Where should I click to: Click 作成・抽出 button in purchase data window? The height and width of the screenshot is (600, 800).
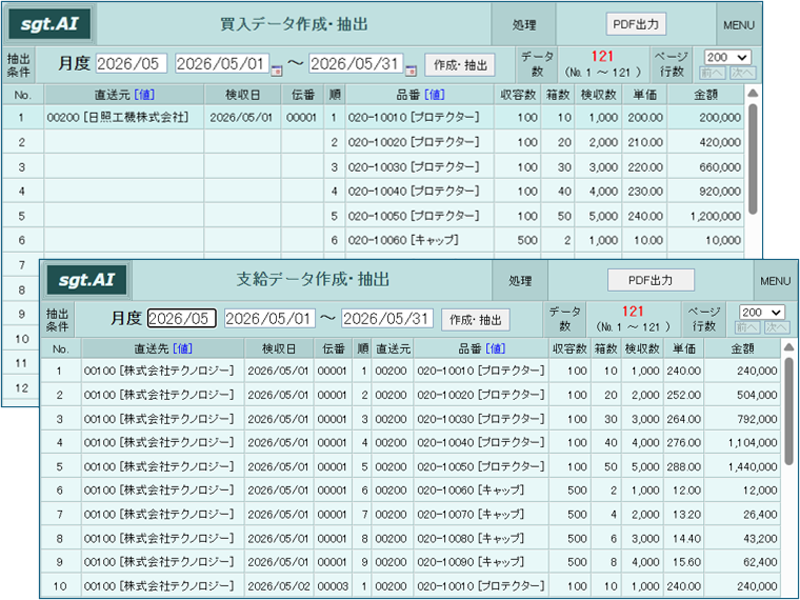click(460, 65)
